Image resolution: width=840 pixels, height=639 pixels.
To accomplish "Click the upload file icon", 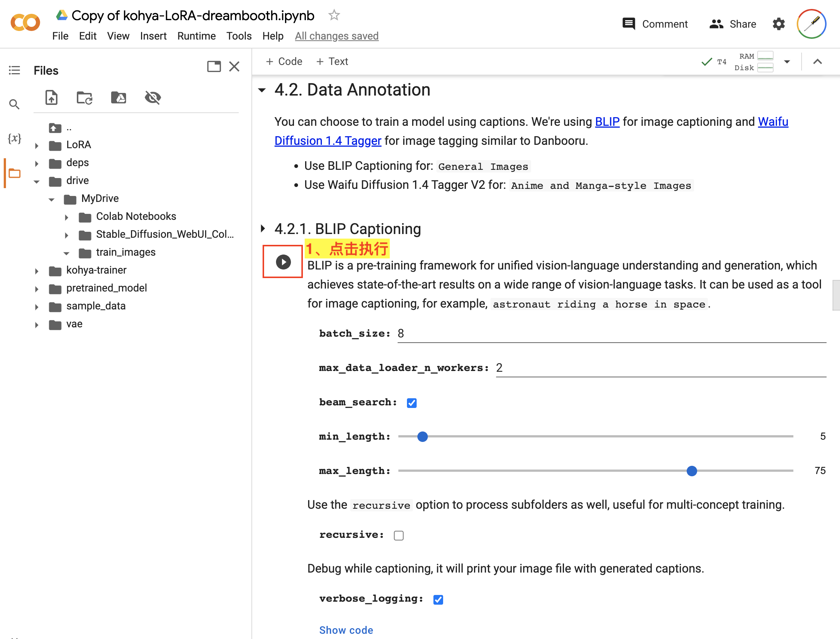I will 51,98.
